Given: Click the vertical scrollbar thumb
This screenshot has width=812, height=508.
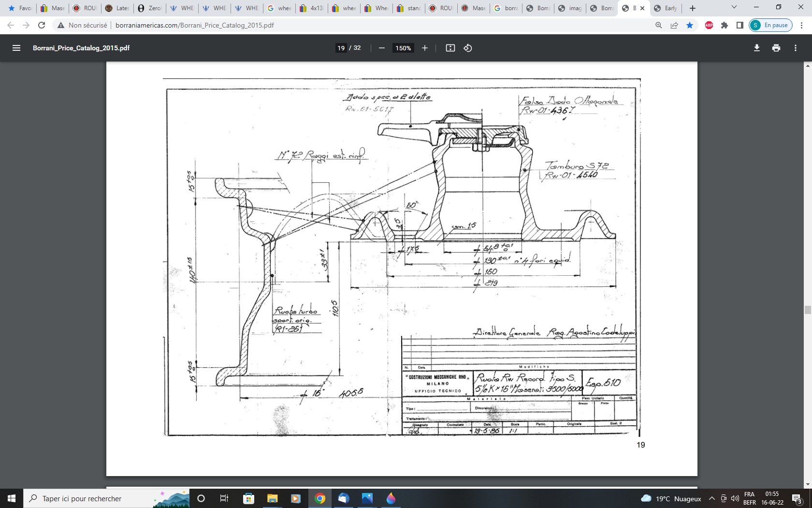Looking at the screenshot, I should [808, 310].
